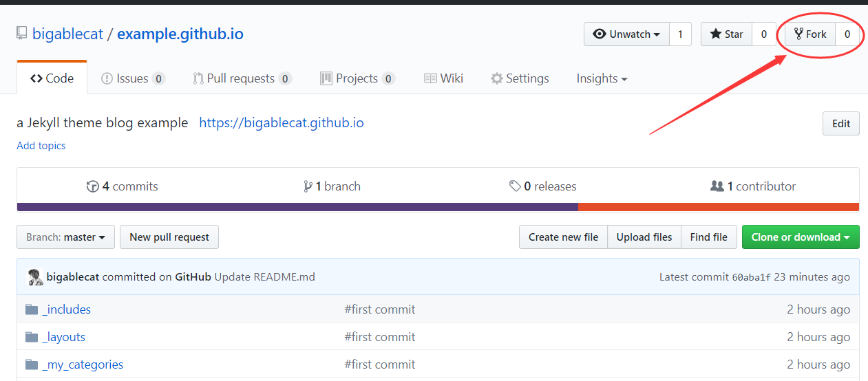868x381 pixels.
Task: Click the purple language bar segment
Action: (x=297, y=207)
